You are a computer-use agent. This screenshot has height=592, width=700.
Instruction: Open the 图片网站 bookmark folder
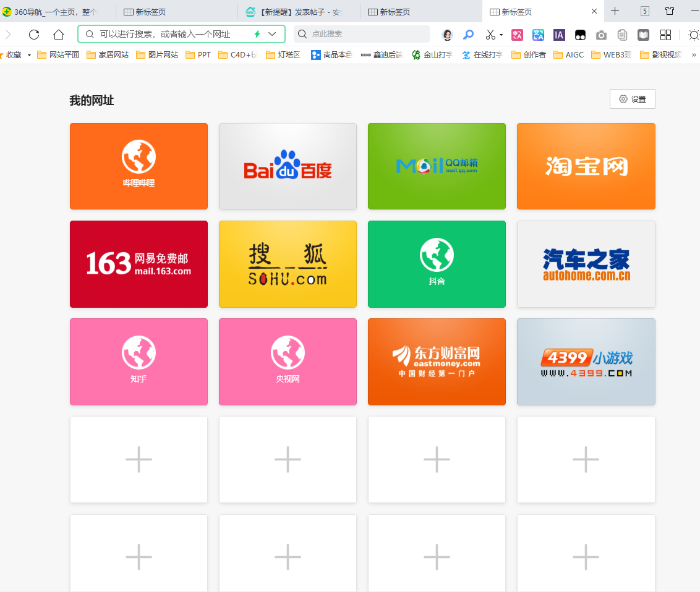[157, 55]
